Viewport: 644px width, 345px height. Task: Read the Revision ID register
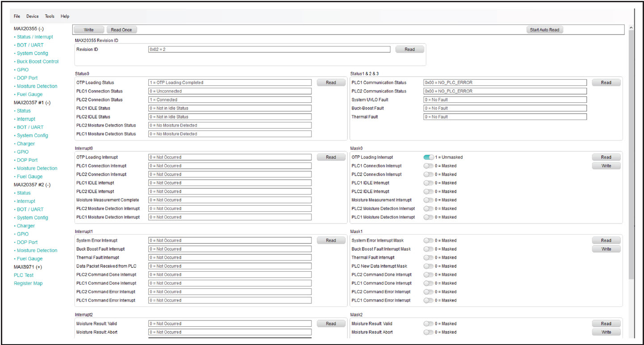(x=409, y=50)
